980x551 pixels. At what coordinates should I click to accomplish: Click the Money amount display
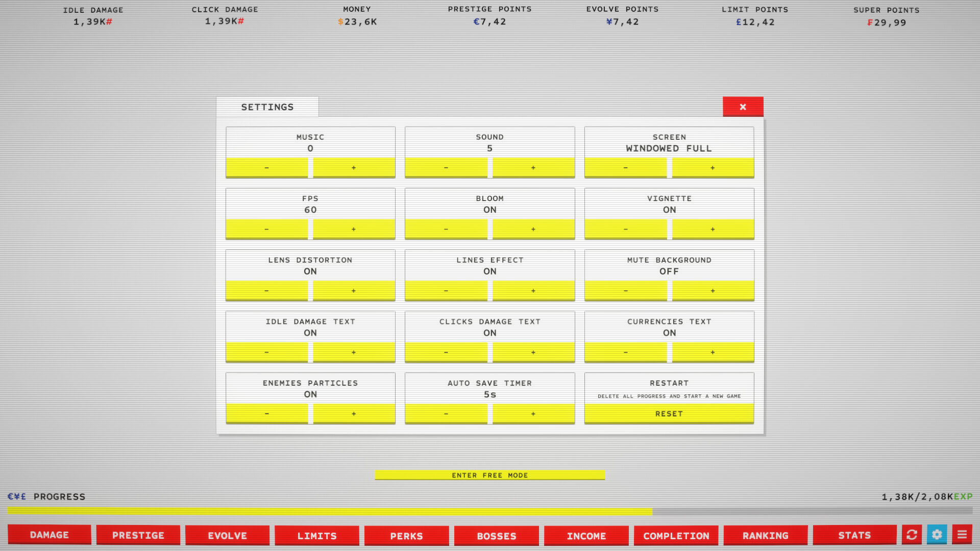tap(357, 22)
